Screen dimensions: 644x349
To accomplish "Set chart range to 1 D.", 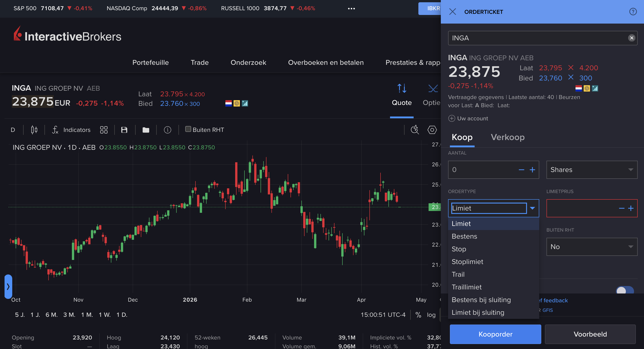I will click(x=122, y=315).
